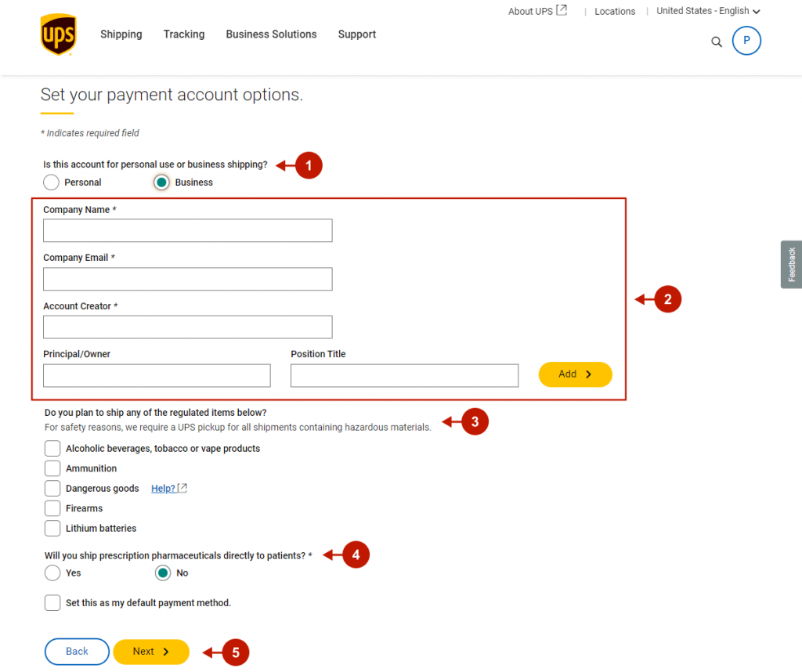Image resolution: width=802 pixels, height=672 pixels.
Task: Check the Ammunition checkbox
Action: [x=52, y=468]
